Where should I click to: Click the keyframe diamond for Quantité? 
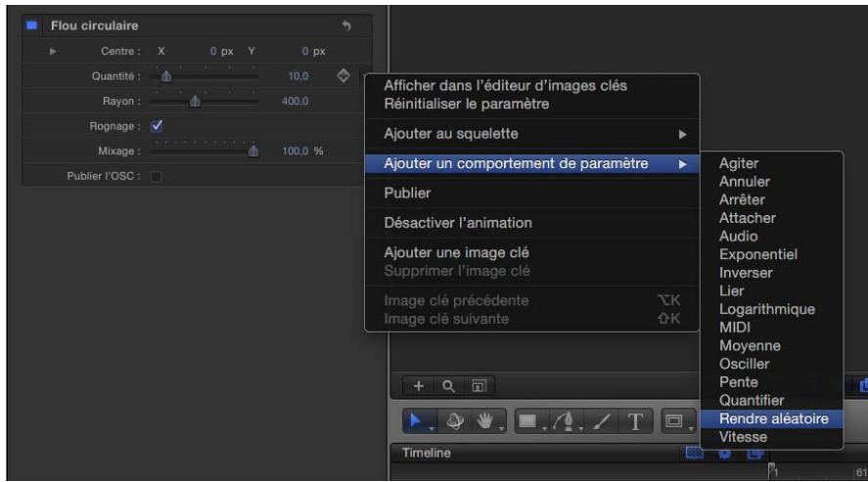coord(343,75)
